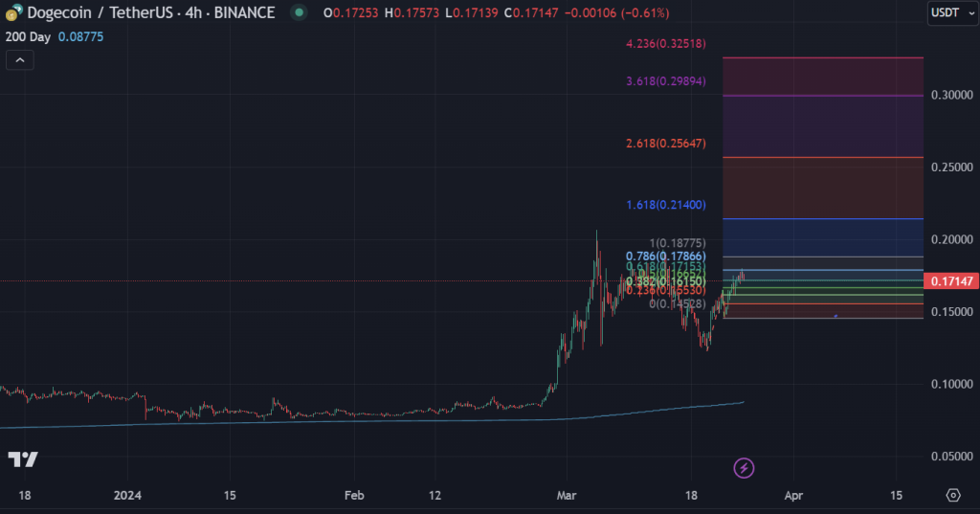Select the 4.236(0.32518) Fibonacci level label

click(x=666, y=44)
